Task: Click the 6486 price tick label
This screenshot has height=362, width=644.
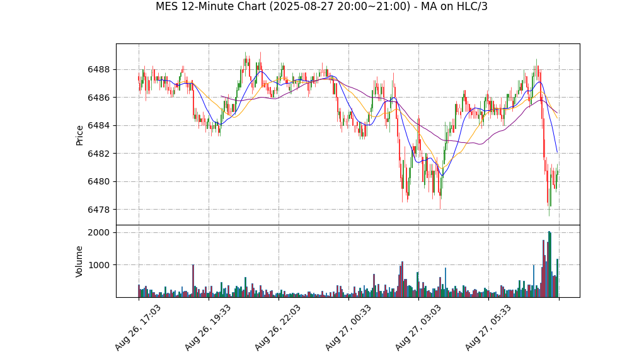Action: tap(98, 98)
